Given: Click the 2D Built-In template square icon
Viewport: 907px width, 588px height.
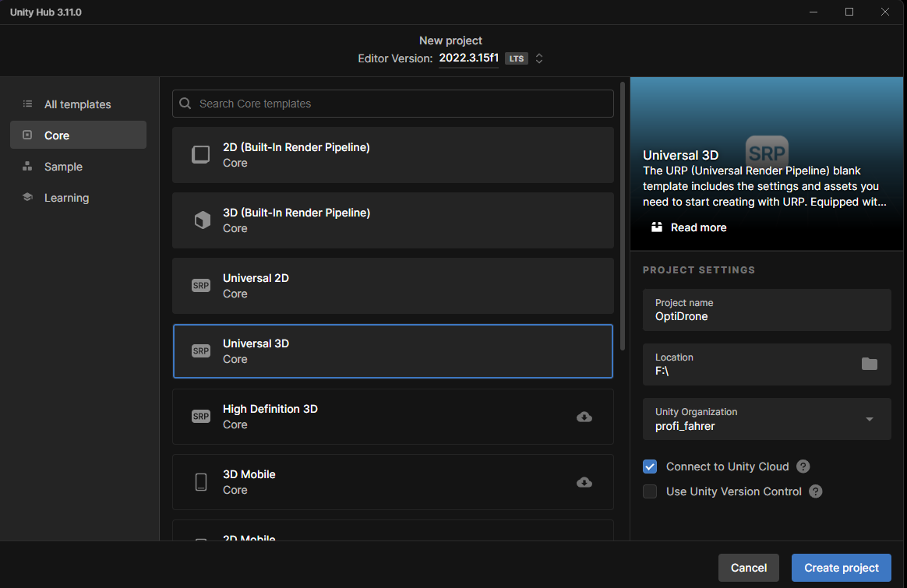Looking at the screenshot, I should [x=201, y=154].
